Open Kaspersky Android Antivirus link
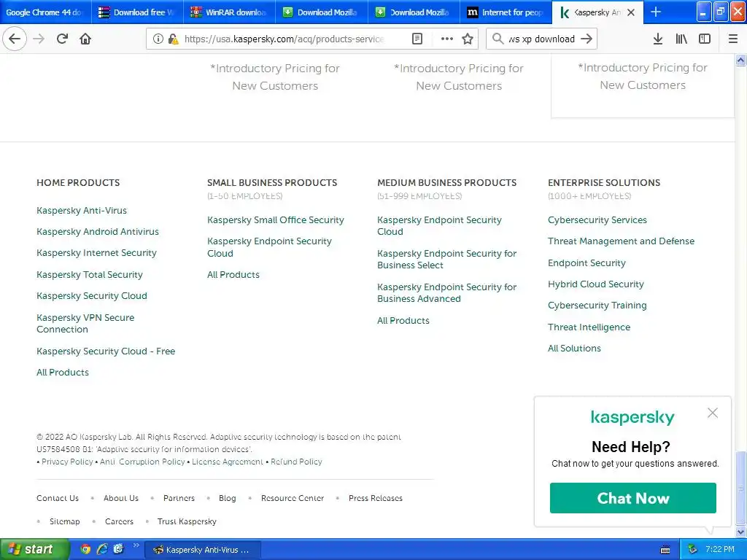Screen dimensions: 747x560 98,231
